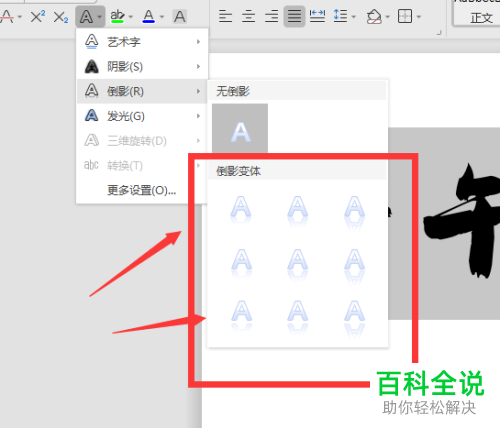This screenshot has width=500, height=428.
Task: Click the superscript X² button
Action: point(38,16)
